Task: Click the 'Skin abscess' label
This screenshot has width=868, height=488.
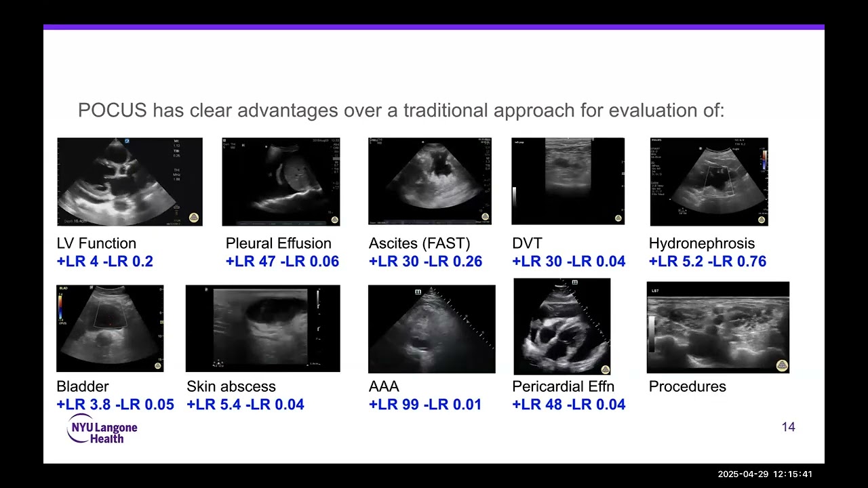Action: (231, 386)
